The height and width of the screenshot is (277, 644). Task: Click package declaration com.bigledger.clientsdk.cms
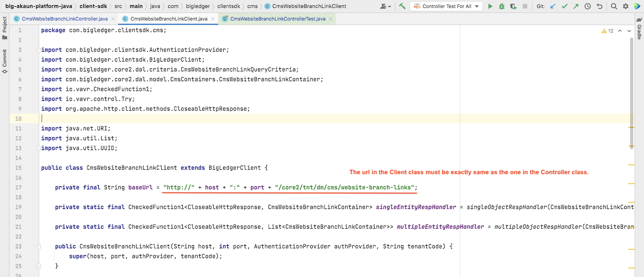(116, 30)
